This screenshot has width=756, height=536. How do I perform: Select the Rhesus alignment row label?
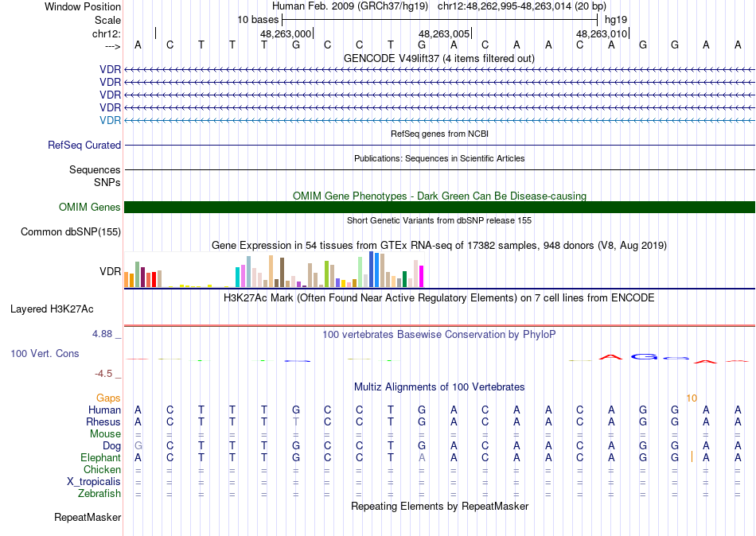(103, 421)
